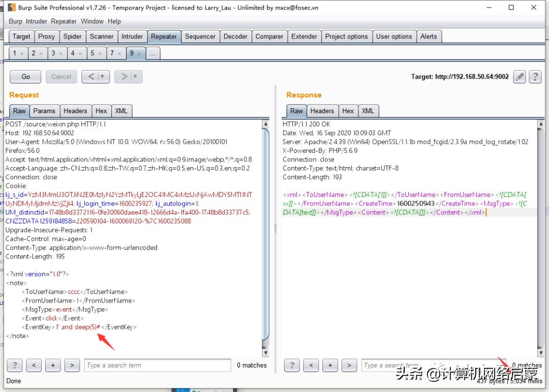The width and height of the screenshot is (549, 392).
Task: Switch to the Comparer tool tab
Action: click(x=269, y=37)
